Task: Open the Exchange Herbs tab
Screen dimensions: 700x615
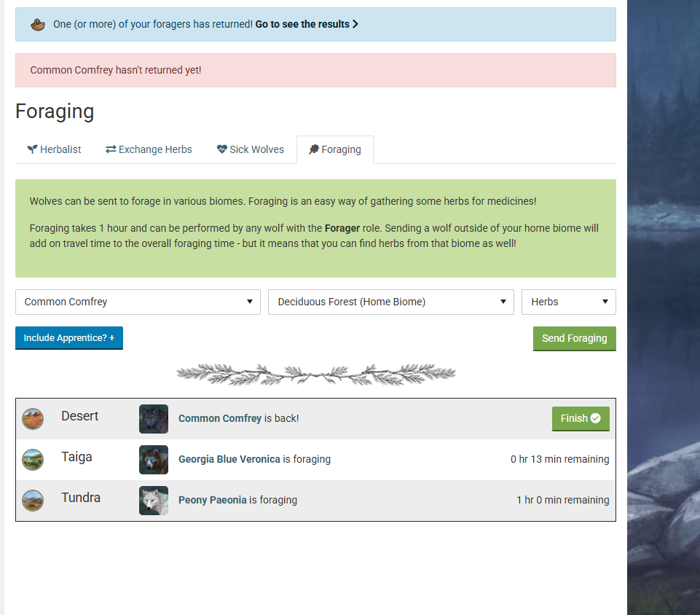Action: pos(149,149)
